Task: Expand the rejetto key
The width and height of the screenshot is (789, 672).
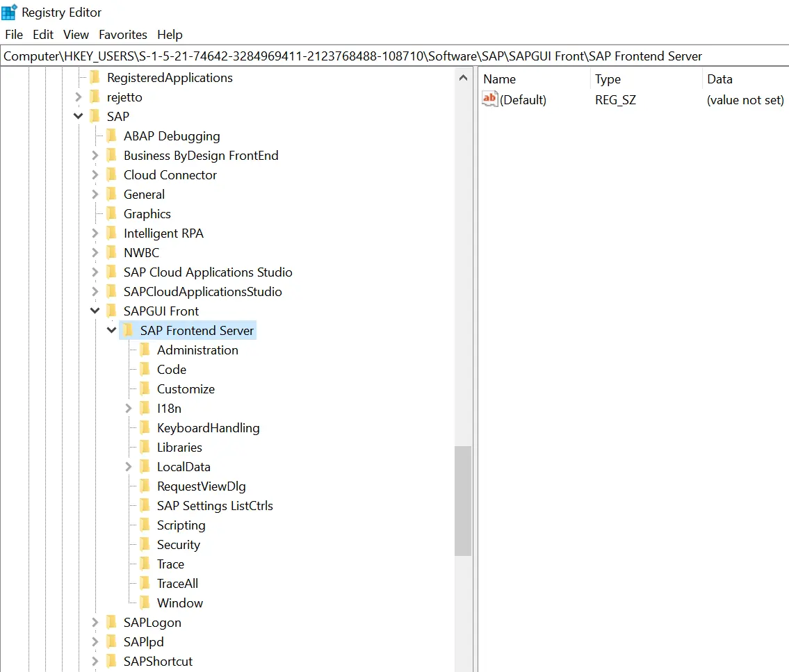Action: click(78, 97)
